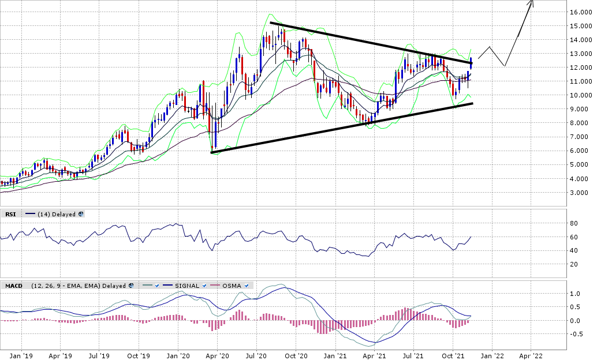597x364 pixels.
Task: Click the MACD indicator label
Action: pos(14,286)
